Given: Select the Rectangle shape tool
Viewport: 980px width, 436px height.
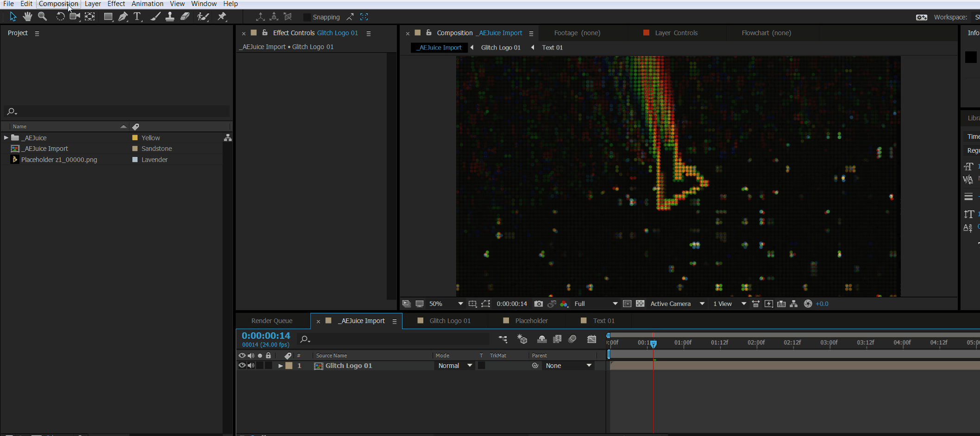Looking at the screenshot, I should pos(108,17).
